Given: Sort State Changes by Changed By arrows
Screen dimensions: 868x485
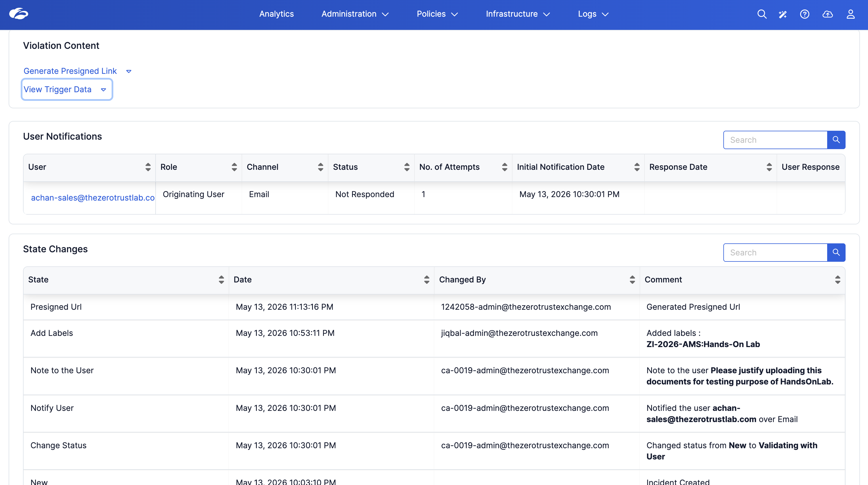Looking at the screenshot, I should 632,280.
